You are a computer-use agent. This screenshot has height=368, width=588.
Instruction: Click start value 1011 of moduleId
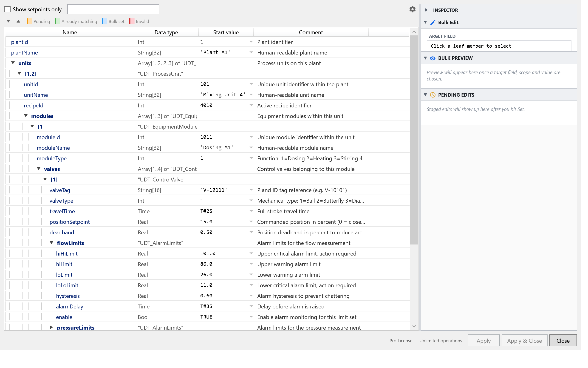click(x=206, y=137)
